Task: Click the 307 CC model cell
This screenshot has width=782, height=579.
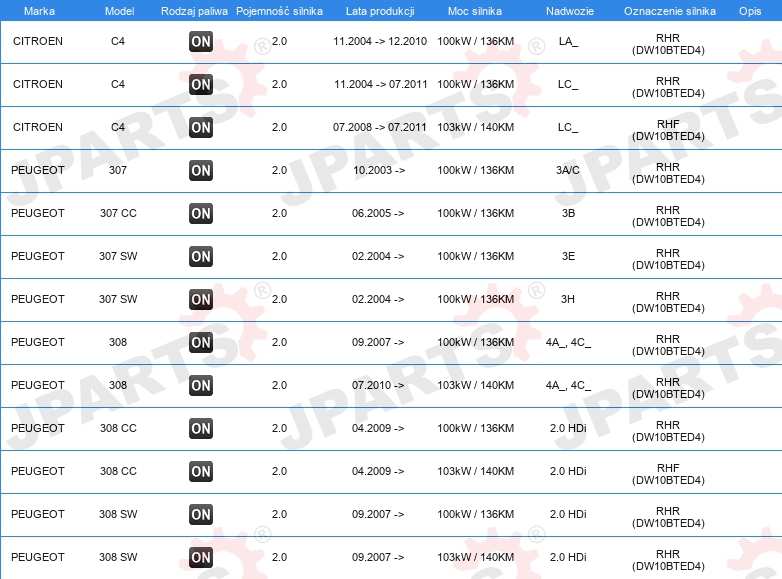Action: pyautogui.click(x=118, y=213)
